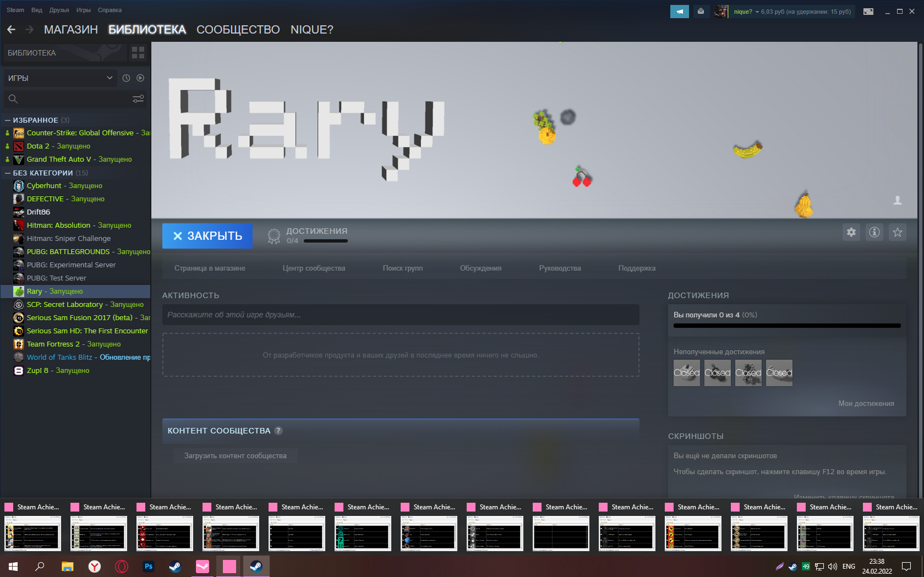The image size is (924, 577).
Task: Open advanced library filter options icon
Action: (x=138, y=99)
